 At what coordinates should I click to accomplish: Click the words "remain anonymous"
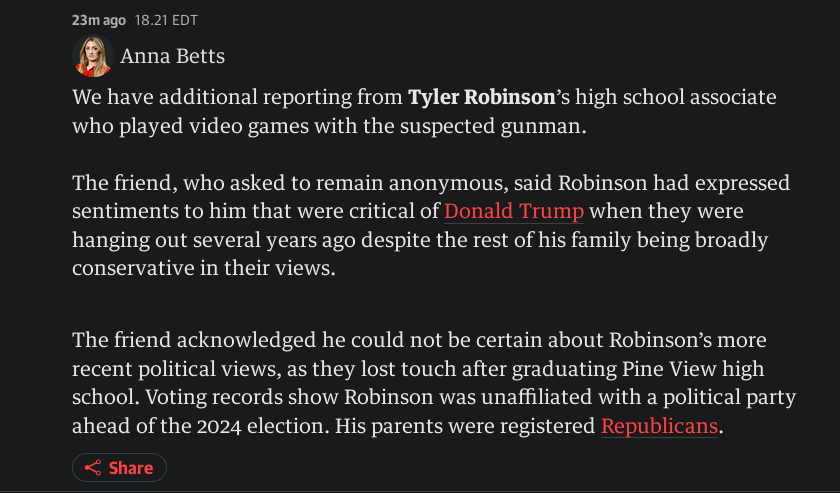(x=412, y=183)
